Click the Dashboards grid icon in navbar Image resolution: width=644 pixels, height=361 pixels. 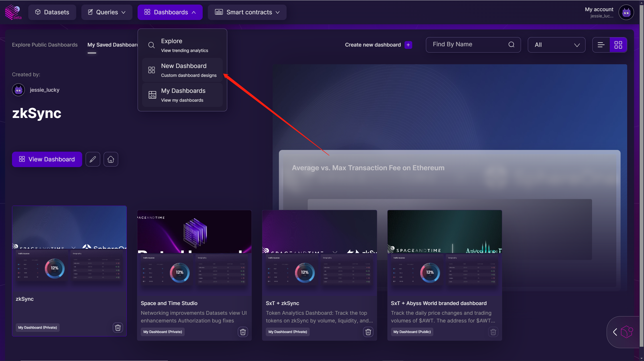point(147,12)
